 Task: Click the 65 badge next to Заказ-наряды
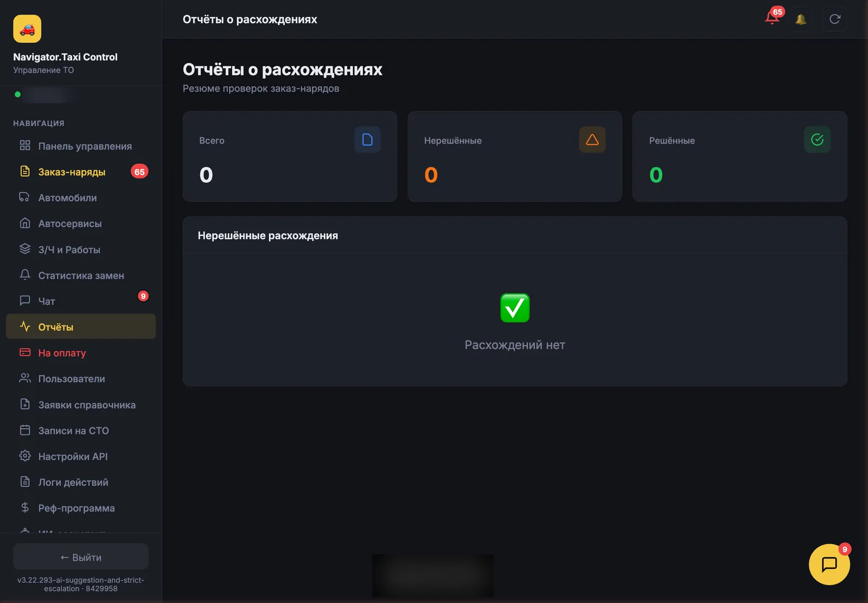pyautogui.click(x=139, y=172)
